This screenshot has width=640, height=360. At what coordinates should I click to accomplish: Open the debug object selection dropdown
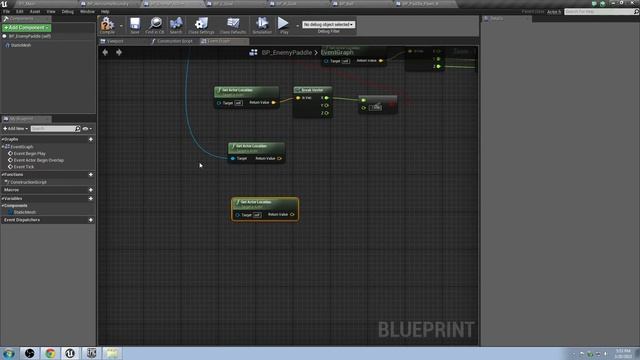pos(329,24)
